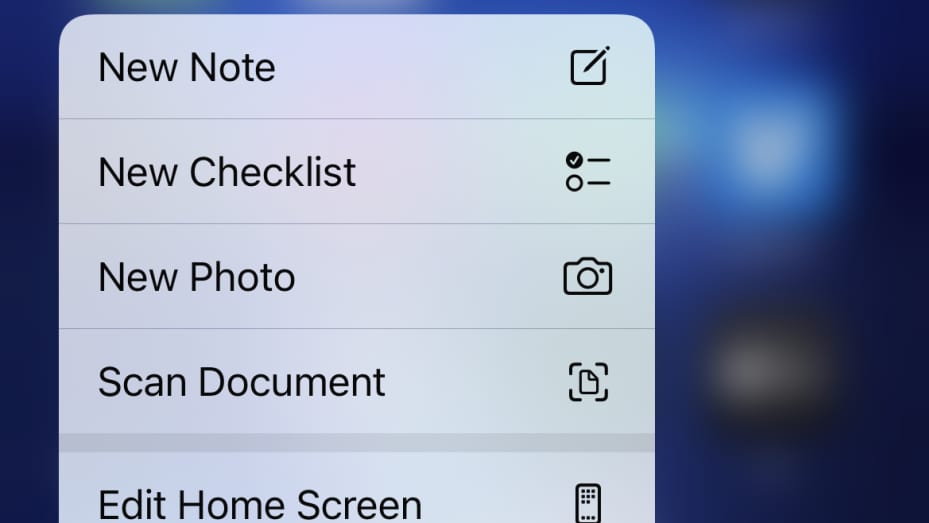Tap the camera icon beside New Photo
This screenshot has height=523, width=929.
588,276
